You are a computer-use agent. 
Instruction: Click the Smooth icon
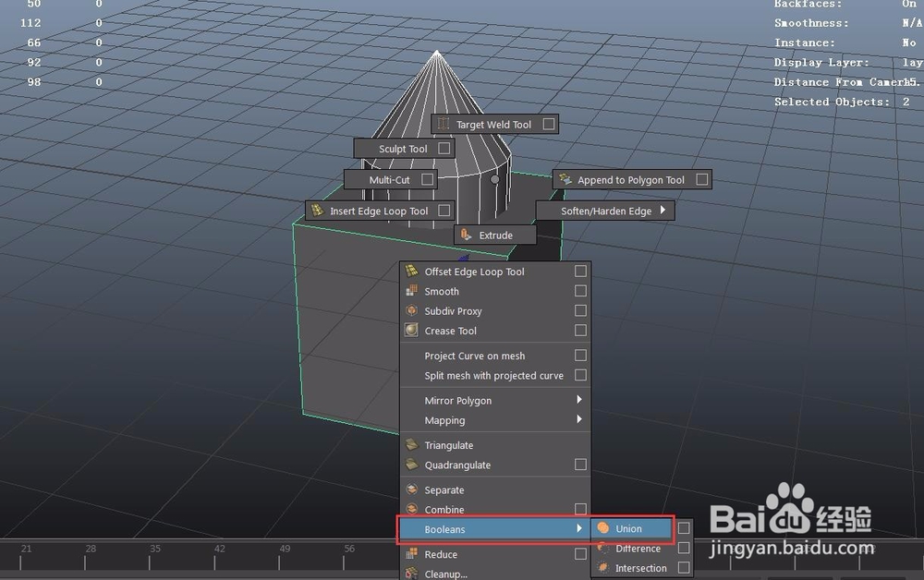tap(411, 291)
